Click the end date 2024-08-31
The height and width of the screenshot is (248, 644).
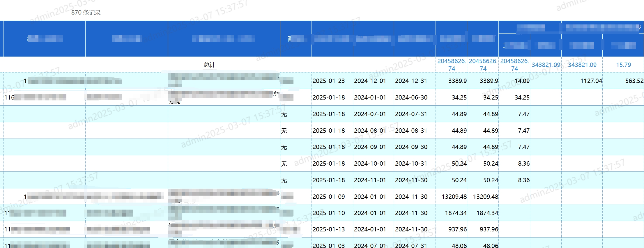(411, 131)
